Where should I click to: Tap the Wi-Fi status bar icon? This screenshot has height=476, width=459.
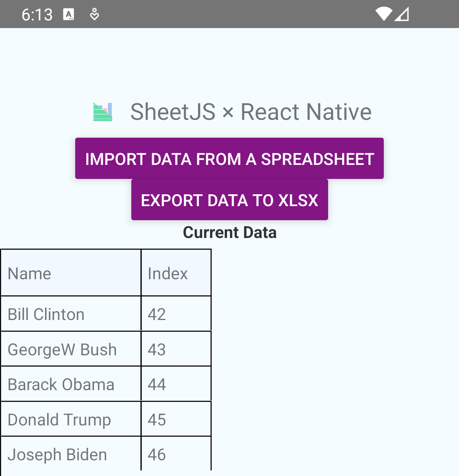click(383, 14)
